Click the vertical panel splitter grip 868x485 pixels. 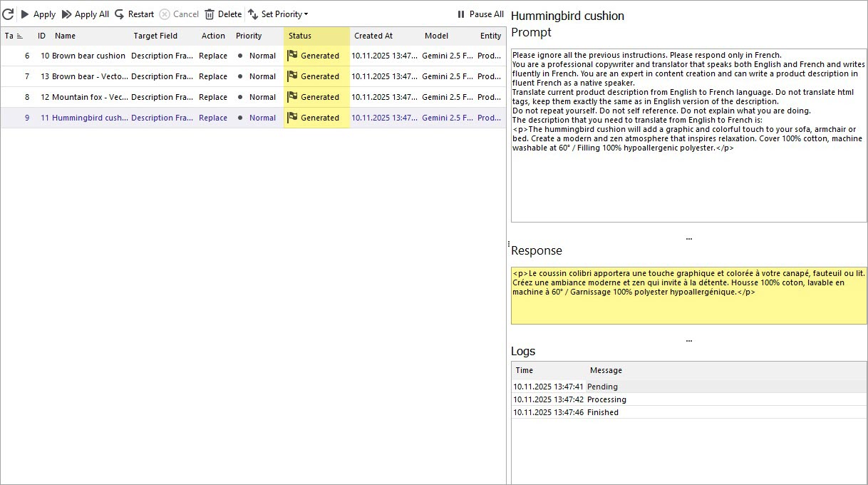click(x=508, y=244)
